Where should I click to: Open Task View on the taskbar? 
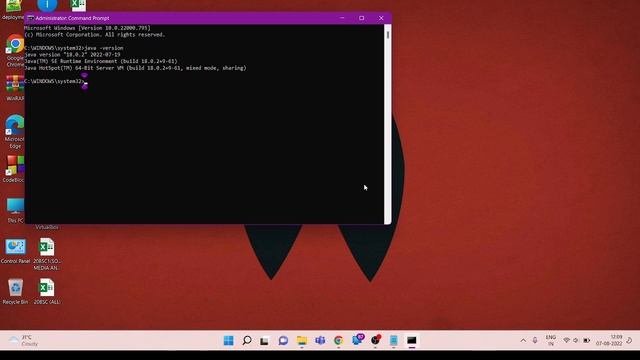tap(265, 340)
